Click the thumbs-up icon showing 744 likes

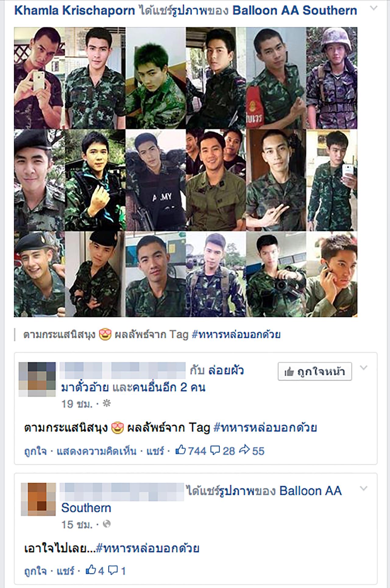click(180, 450)
